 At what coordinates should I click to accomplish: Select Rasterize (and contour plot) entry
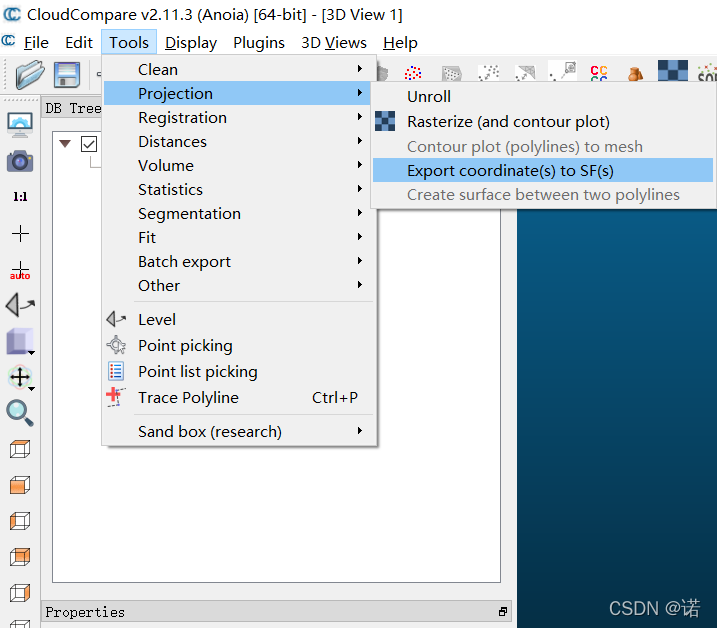tap(543, 122)
